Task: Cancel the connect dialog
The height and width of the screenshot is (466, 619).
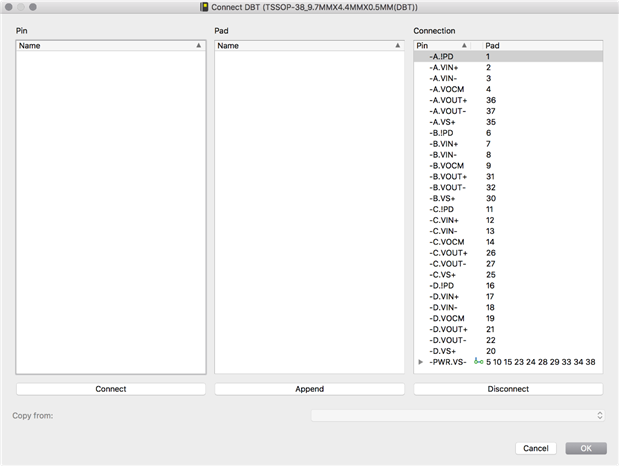Action: tap(536, 448)
